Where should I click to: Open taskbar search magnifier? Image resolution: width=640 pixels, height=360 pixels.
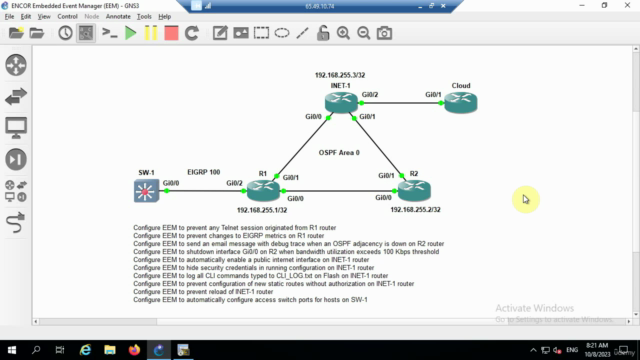click(x=36, y=350)
